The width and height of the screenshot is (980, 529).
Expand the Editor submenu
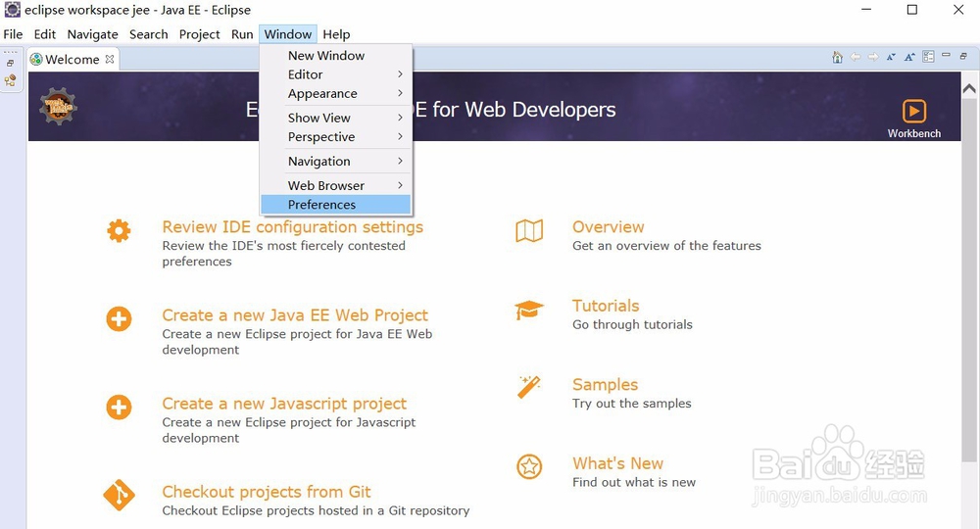[335, 74]
